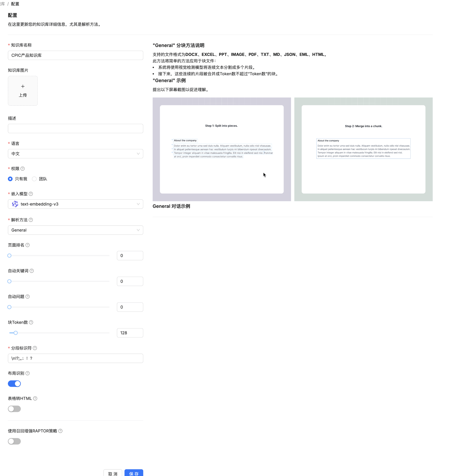Click the 保存 button

[x=134, y=473]
